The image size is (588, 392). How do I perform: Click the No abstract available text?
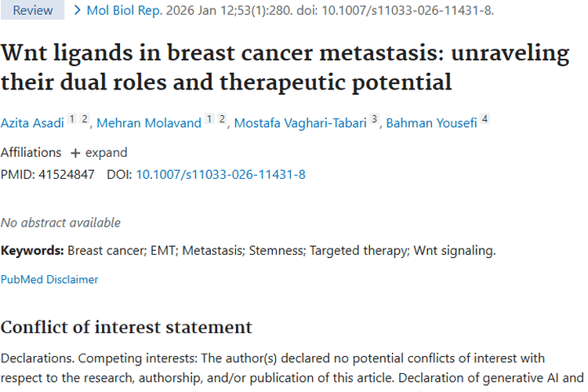pos(60,223)
